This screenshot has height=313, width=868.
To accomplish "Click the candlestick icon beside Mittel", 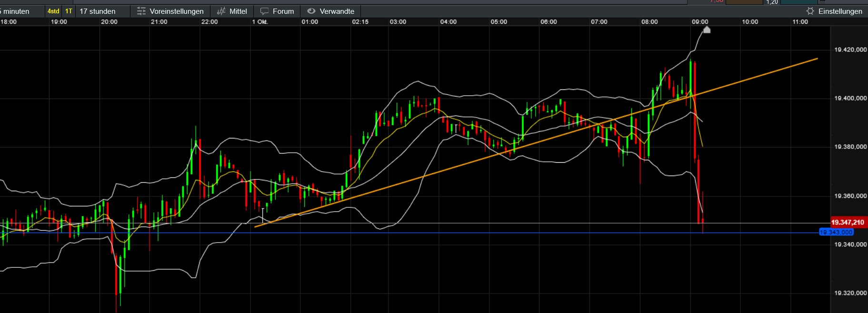I will click(x=221, y=11).
